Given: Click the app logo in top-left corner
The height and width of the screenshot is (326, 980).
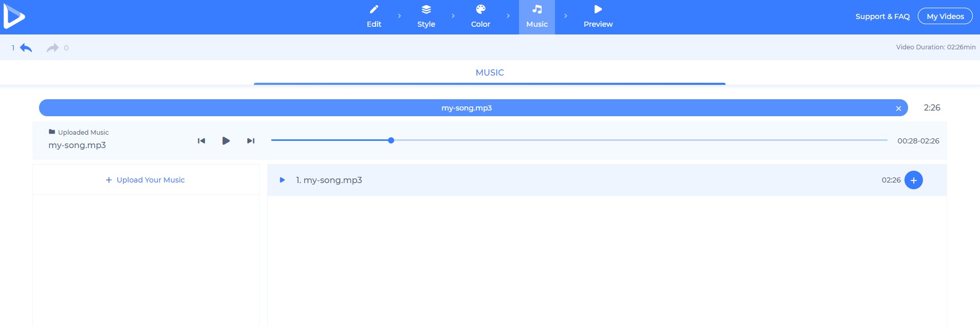Looking at the screenshot, I should tap(14, 16).
